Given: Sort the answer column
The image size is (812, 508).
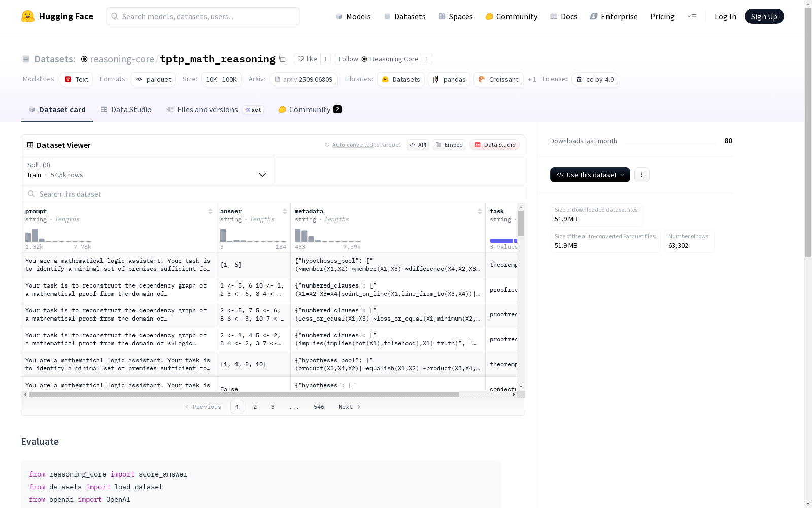Looking at the screenshot, I should click(x=285, y=211).
